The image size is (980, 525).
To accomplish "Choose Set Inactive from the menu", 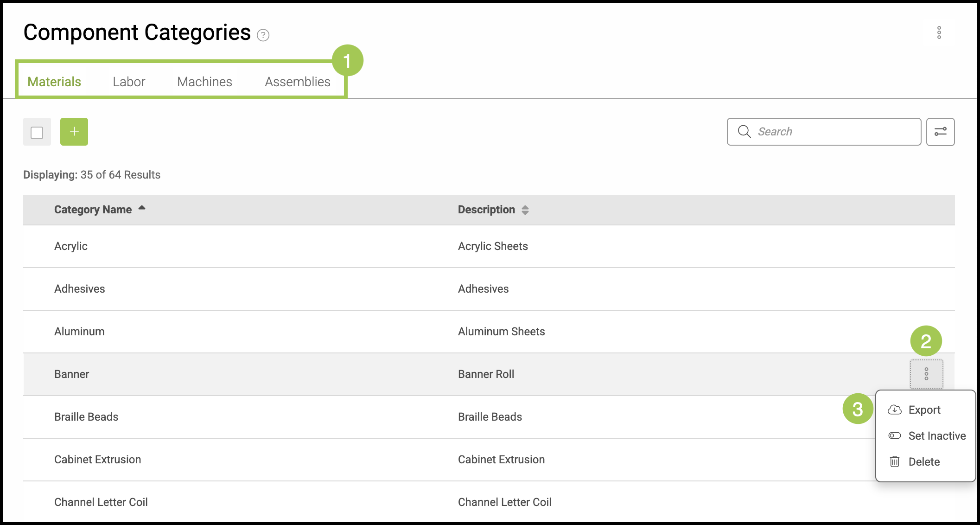I will [936, 436].
